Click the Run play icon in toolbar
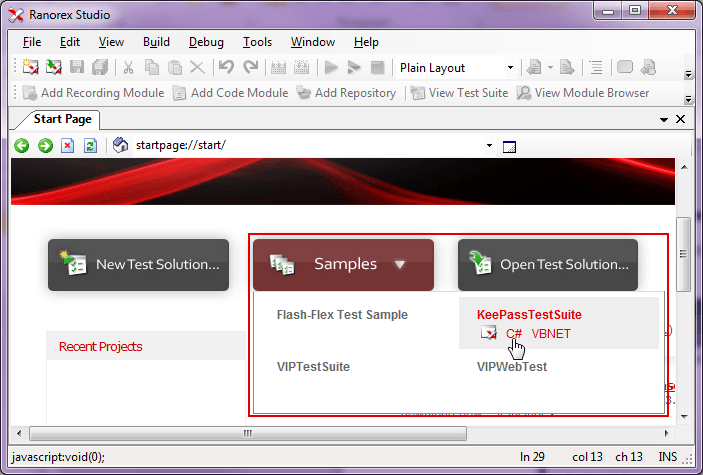Image resolution: width=703 pixels, height=475 pixels. coord(331,67)
